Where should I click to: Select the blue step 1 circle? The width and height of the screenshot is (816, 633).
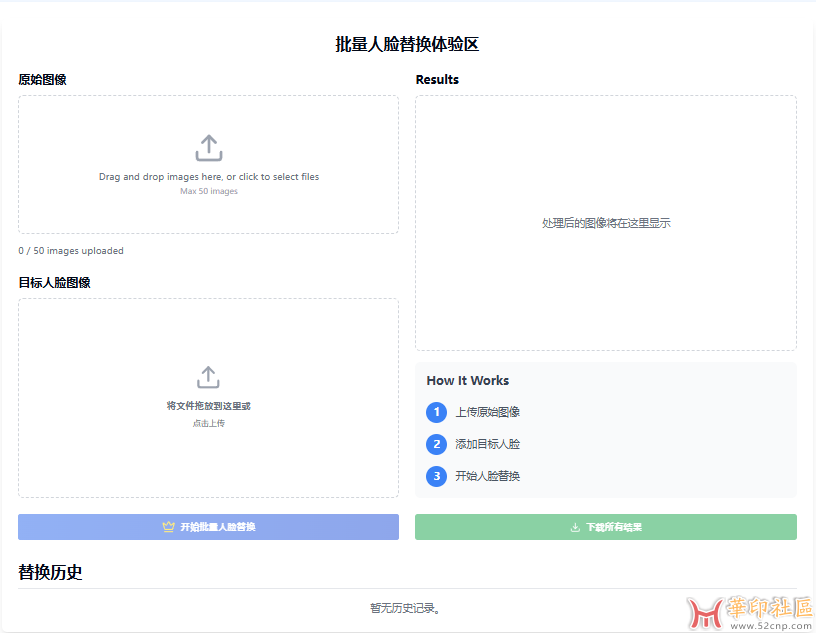tap(436, 412)
